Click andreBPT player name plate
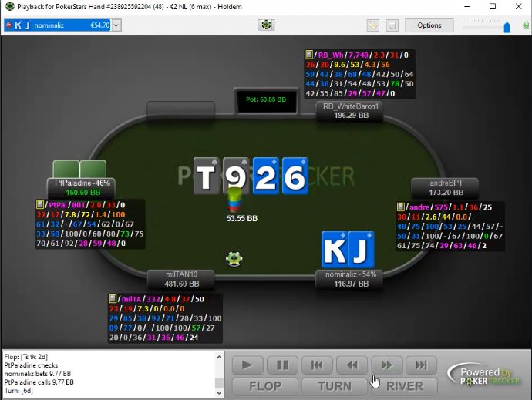 445,187
